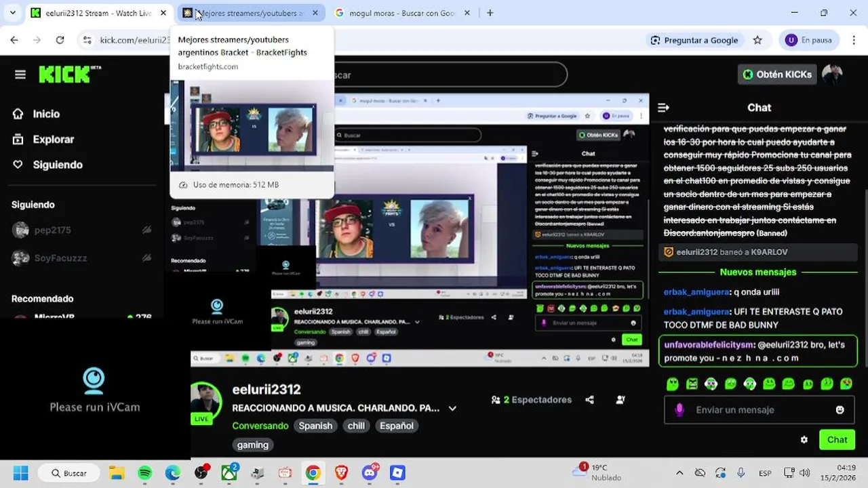
Task: Select the gaming tag
Action: click(253, 445)
